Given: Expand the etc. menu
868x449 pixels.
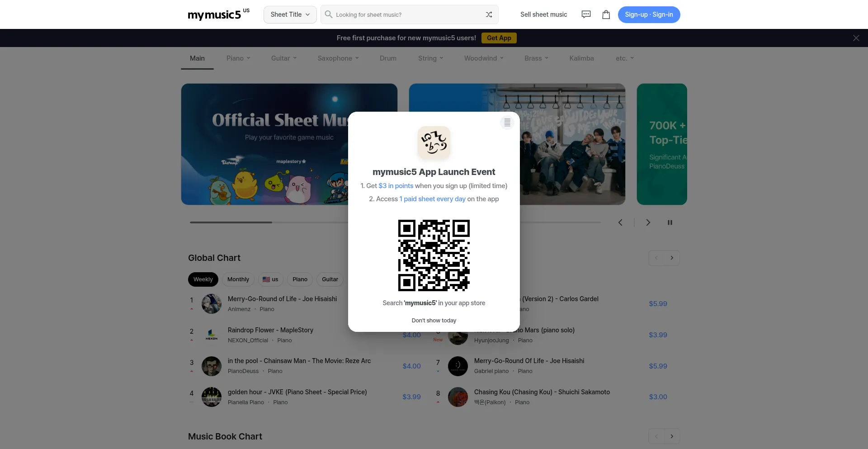Looking at the screenshot, I should pos(625,58).
